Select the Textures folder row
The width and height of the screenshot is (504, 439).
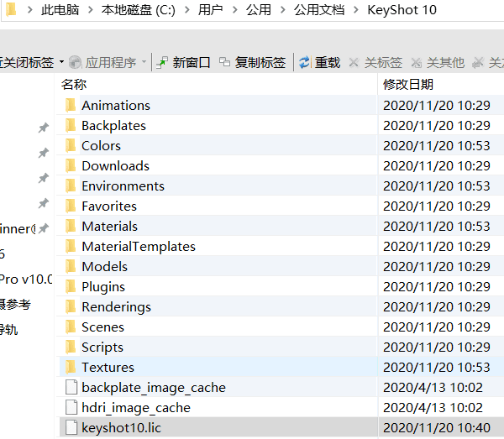(x=108, y=368)
